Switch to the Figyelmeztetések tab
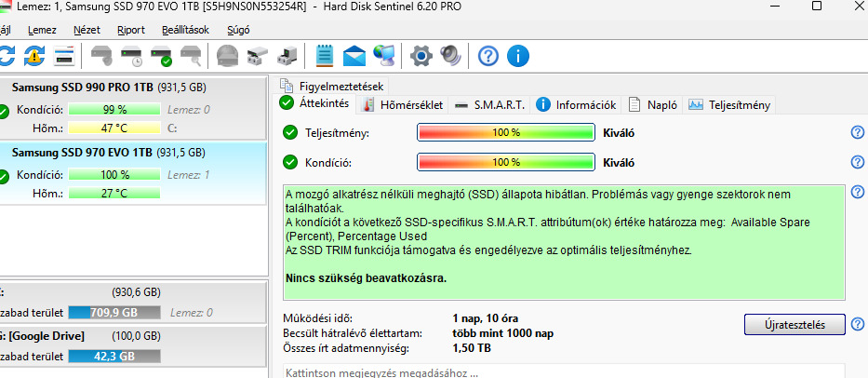The height and width of the screenshot is (378, 868). [x=331, y=86]
